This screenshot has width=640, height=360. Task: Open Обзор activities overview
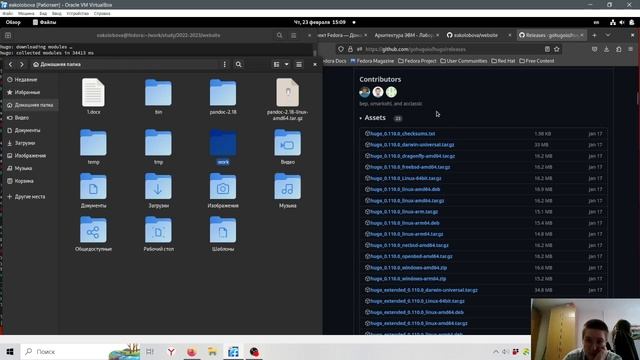click(x=13, y=22)
